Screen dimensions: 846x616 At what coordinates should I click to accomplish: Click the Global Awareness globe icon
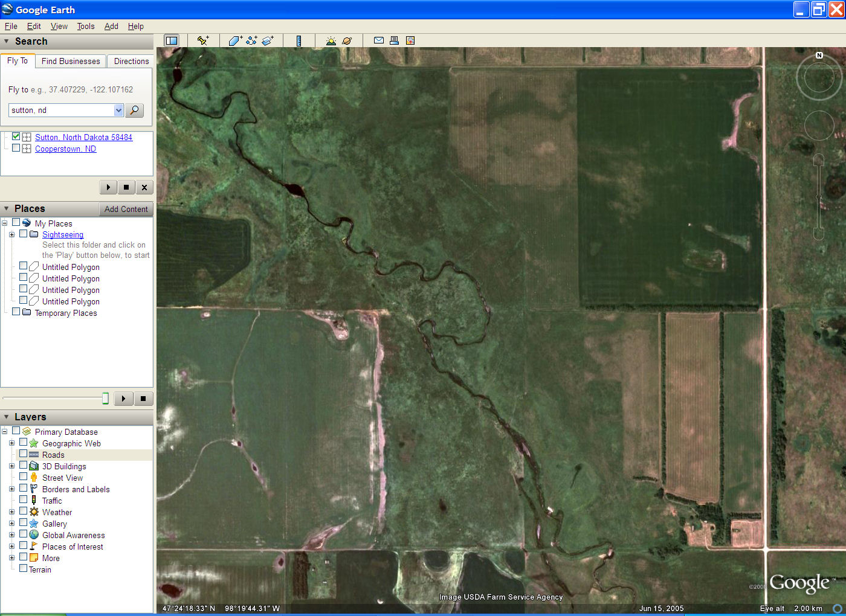(34, 534)
